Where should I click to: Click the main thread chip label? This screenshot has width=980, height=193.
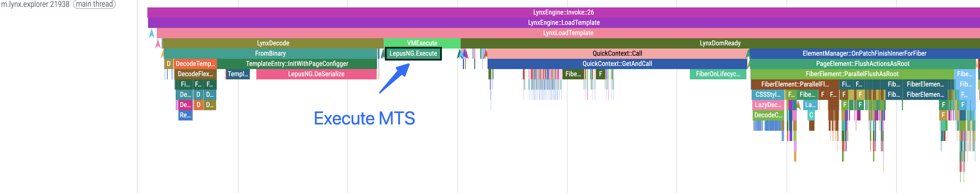coord(94,4)
